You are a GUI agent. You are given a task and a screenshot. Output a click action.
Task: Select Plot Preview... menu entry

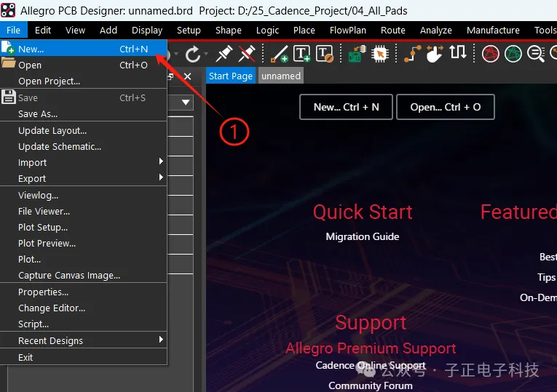84,243
